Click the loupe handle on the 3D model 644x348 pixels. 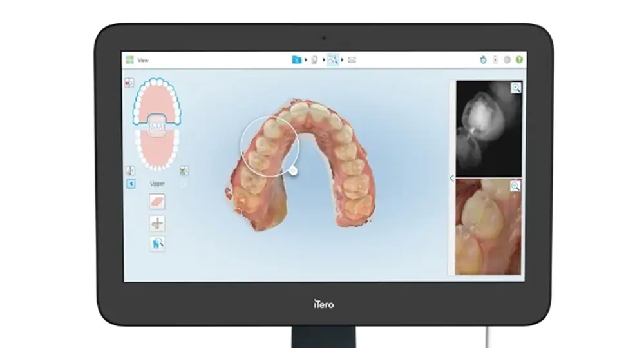(293, 171)
